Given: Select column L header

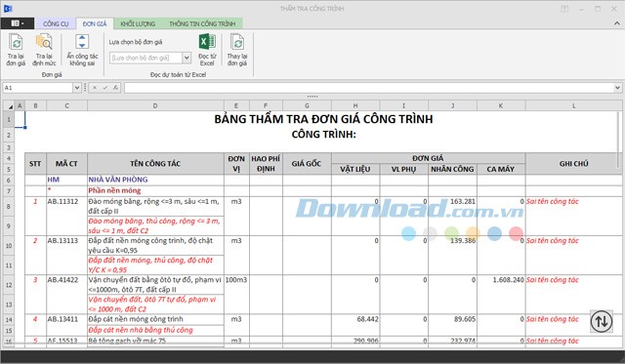Looking at the screenshot, I should (573, 106).
